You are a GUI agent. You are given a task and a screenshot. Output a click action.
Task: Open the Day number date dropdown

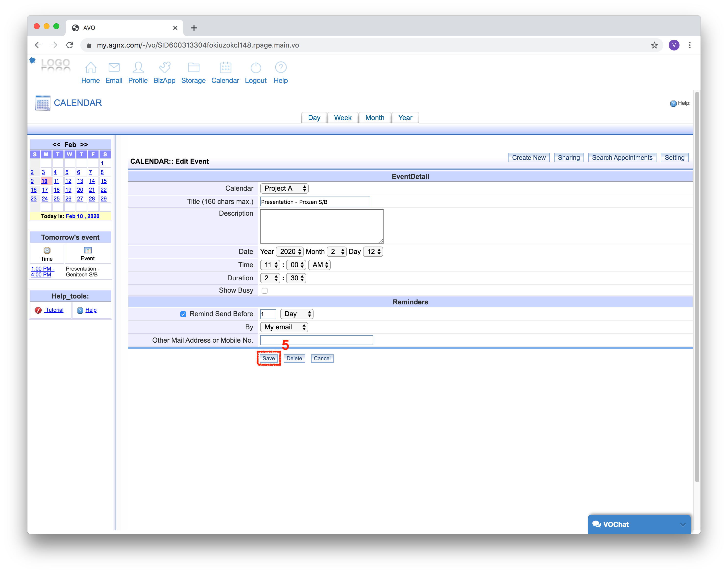(x=373, y=252)
